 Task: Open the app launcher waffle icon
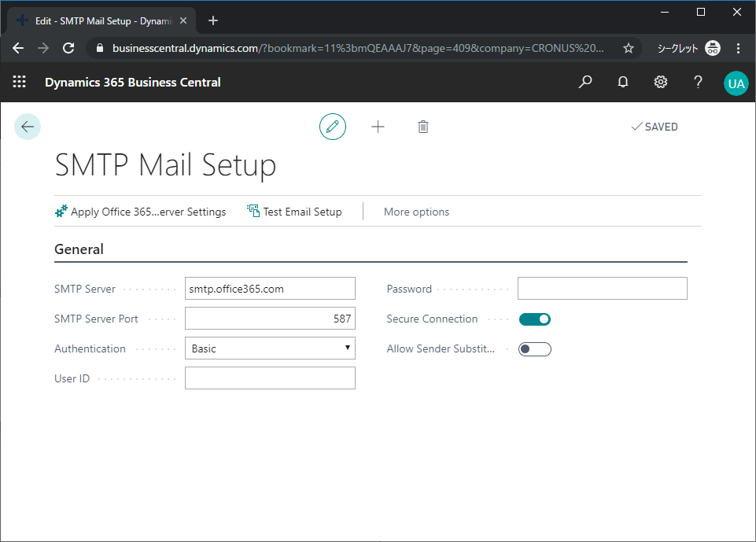tap(20, 82)
